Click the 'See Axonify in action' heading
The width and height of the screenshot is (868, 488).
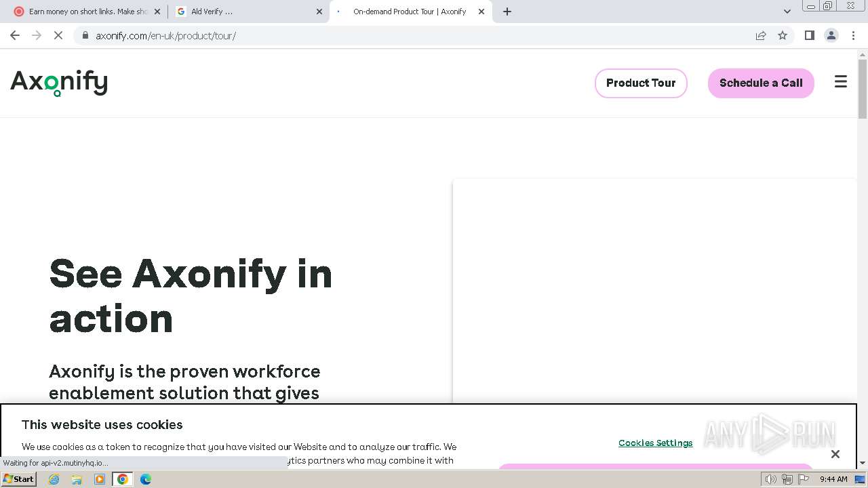click(191, 296)
